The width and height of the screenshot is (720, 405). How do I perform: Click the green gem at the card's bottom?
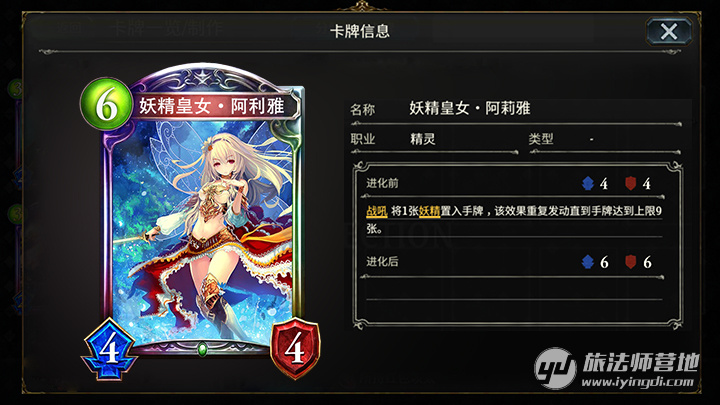(202, 349)
